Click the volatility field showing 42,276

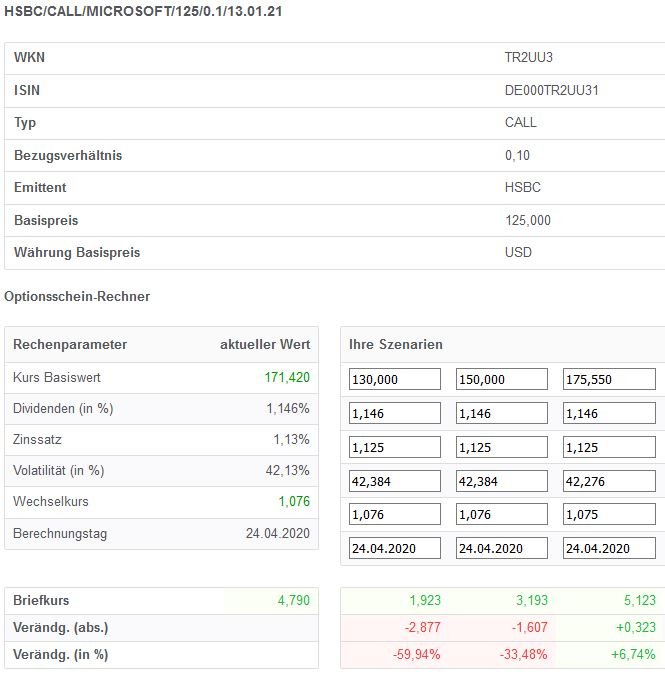(609, 480)
